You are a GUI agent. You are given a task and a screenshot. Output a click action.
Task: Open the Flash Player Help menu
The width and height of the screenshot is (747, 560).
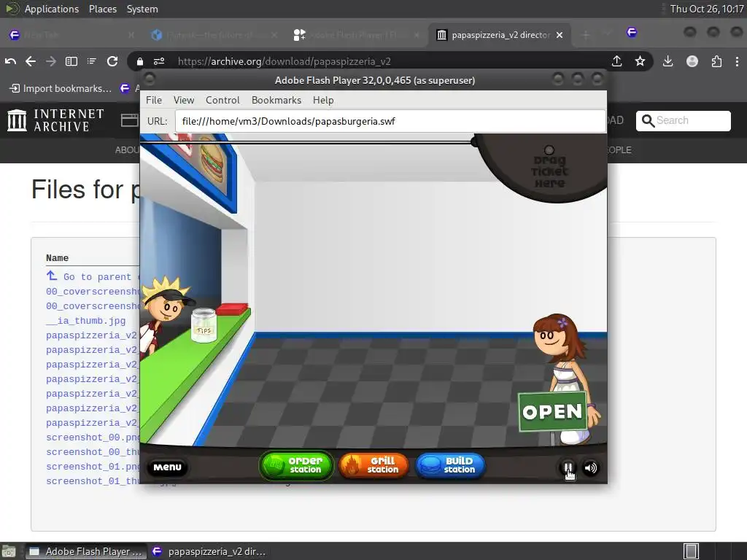pos(323,100)
